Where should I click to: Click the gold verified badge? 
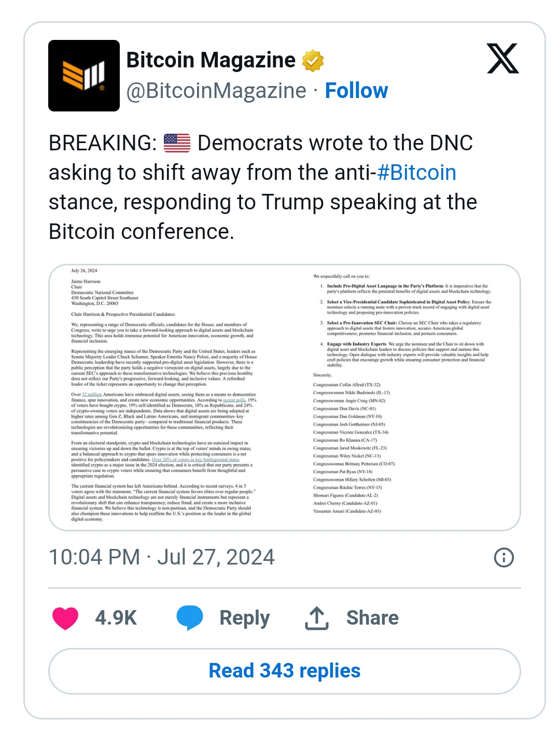[x=313, y=61]
